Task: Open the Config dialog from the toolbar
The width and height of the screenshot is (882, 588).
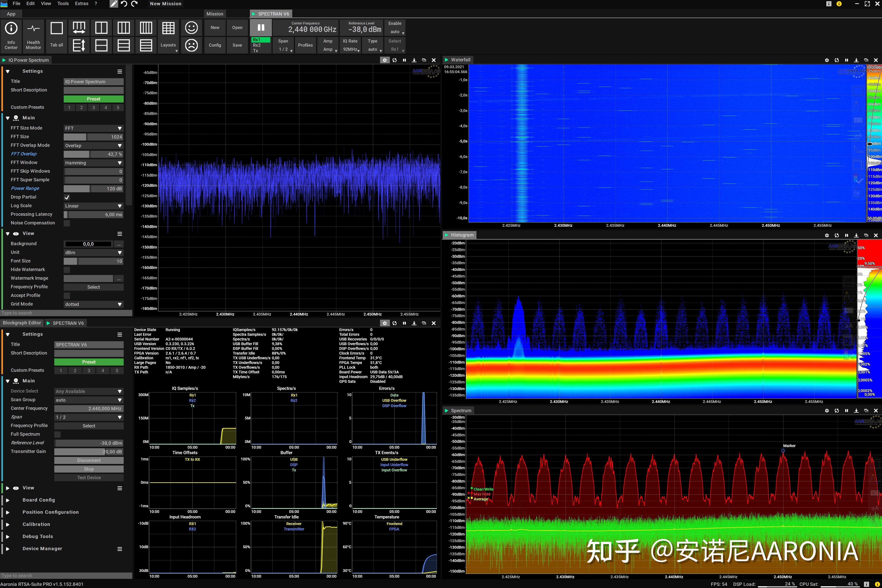Action: pos(215,45)
